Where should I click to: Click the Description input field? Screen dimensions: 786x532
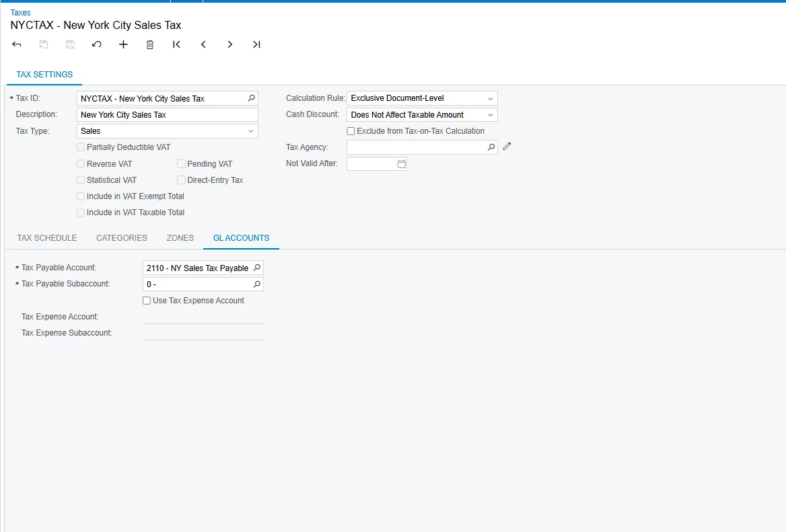168,115
